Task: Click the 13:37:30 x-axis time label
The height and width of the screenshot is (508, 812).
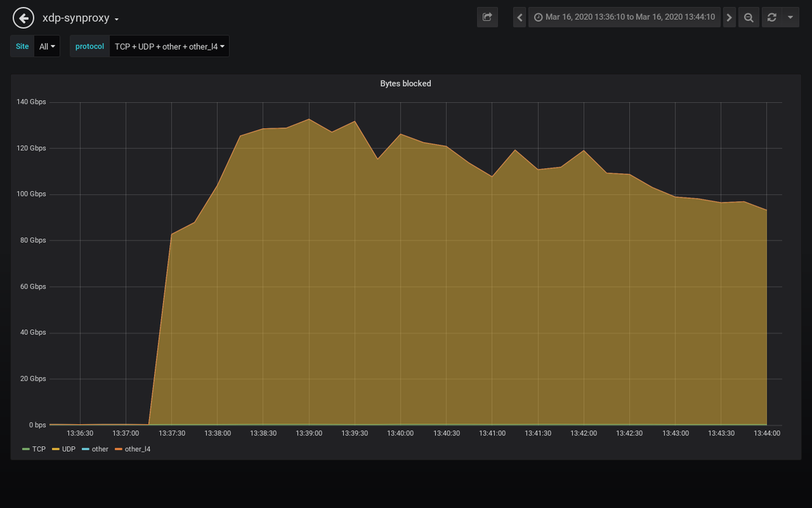Action: (x=172, y=433)
